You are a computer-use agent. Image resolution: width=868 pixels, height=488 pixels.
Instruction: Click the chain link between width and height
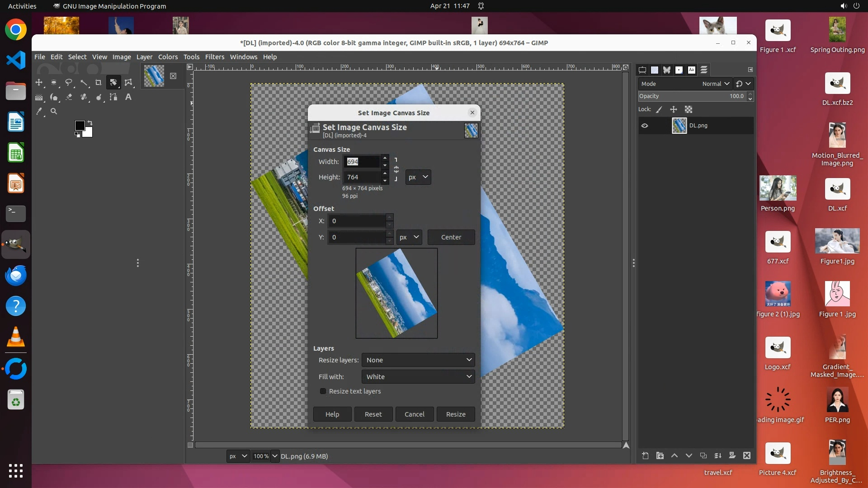[x=396, y=169]
